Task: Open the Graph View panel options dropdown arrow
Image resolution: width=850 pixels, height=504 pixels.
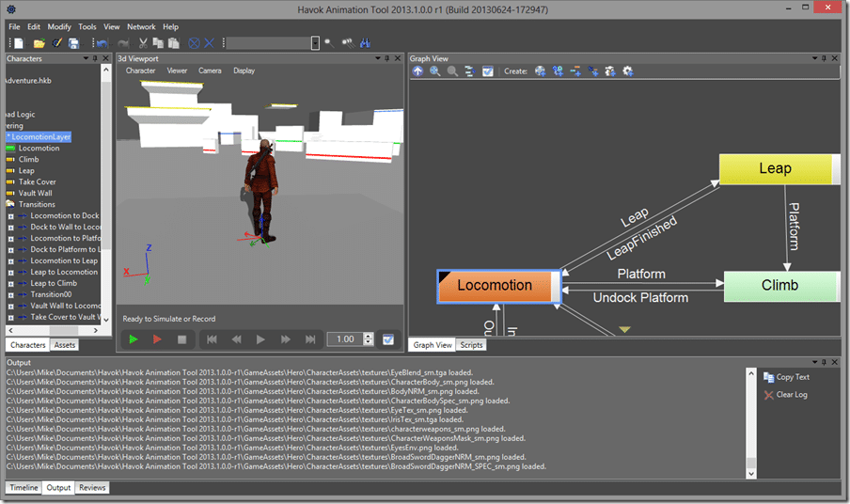Action: [x=815, y=58]
